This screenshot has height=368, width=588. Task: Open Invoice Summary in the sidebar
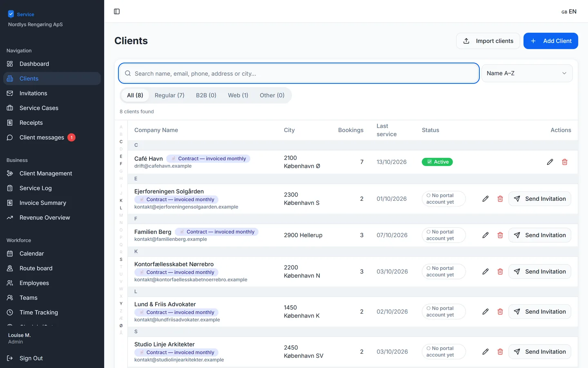pos(52,203)
